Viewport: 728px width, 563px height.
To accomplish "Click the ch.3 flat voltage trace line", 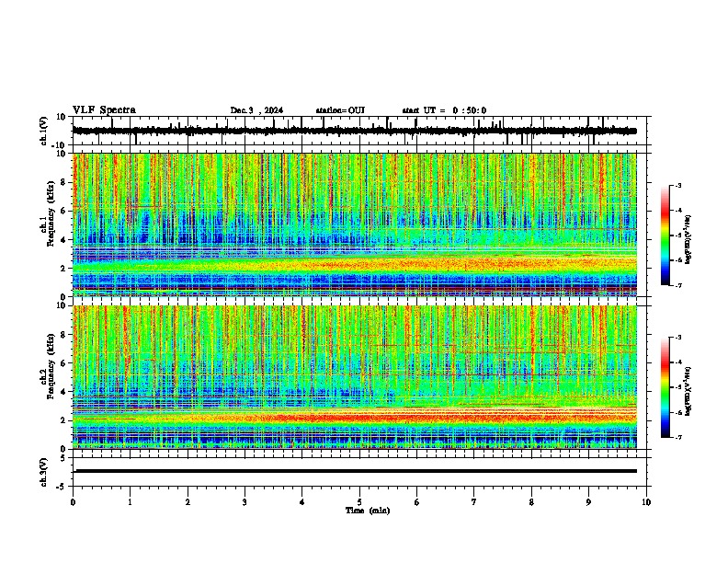I will (x=356, y=471).
